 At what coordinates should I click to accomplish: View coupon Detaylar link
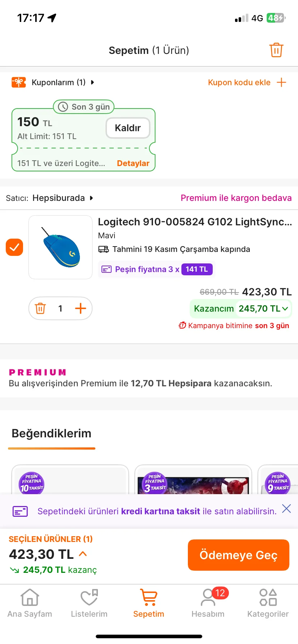point(133,163)
